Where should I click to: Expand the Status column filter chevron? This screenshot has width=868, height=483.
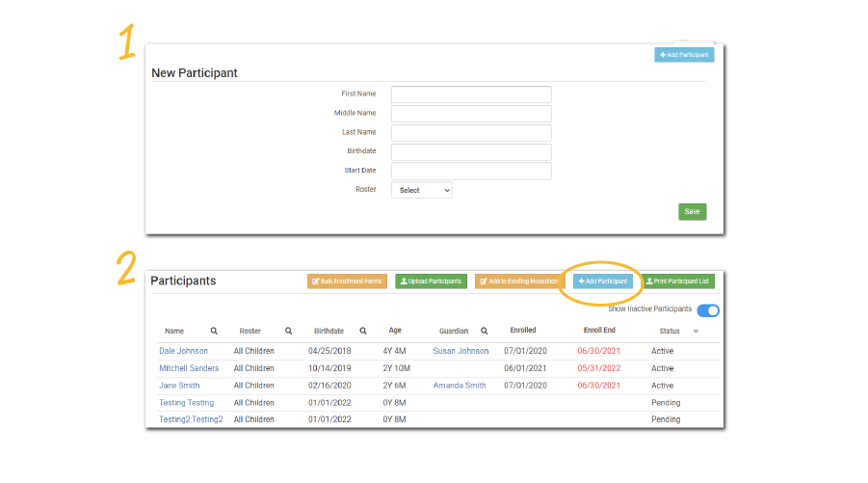tap(697, 331)
